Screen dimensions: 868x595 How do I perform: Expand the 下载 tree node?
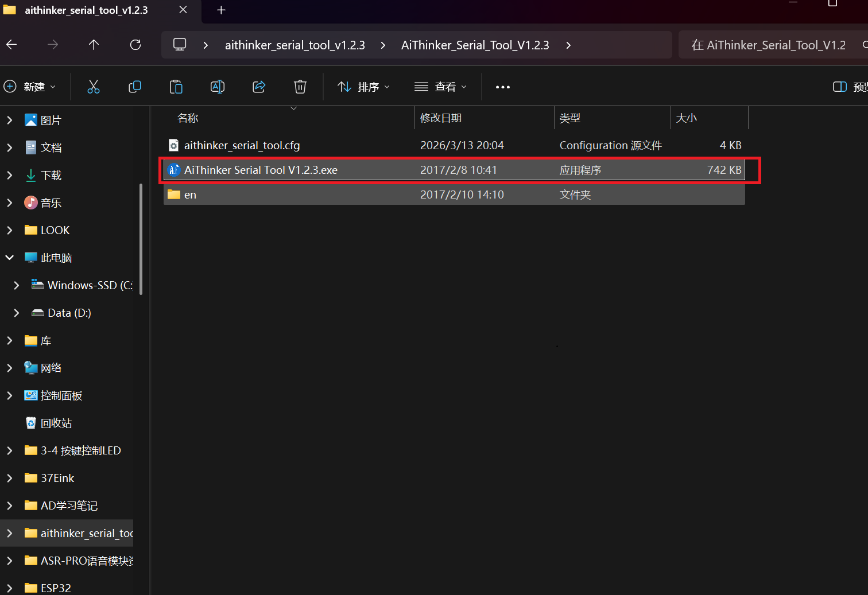[x=9, y=175]
